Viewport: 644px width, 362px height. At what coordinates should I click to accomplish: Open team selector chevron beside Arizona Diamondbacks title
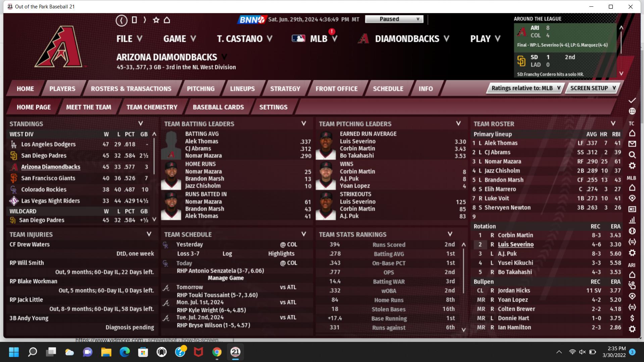224,57
